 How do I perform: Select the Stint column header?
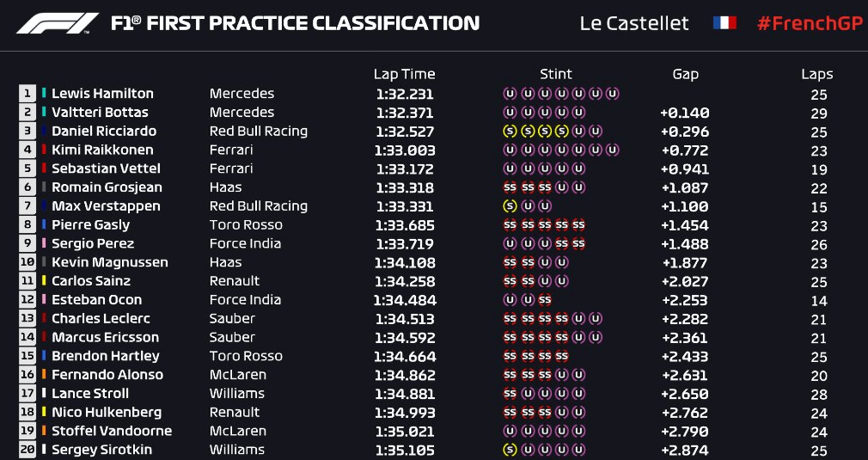point(556,74)
